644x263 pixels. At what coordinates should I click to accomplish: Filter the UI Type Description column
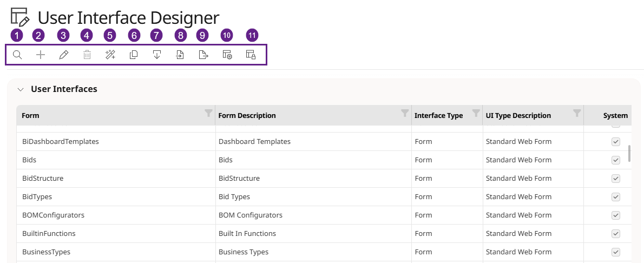pos(577,113)
